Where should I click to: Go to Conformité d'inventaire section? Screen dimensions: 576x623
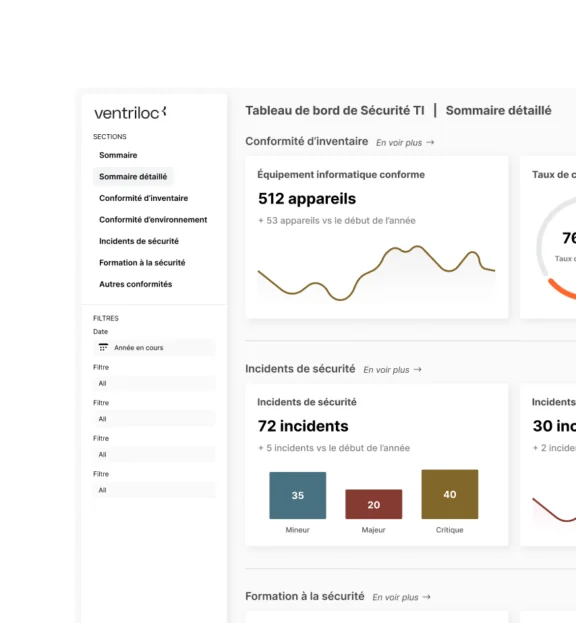coord(143,198)
